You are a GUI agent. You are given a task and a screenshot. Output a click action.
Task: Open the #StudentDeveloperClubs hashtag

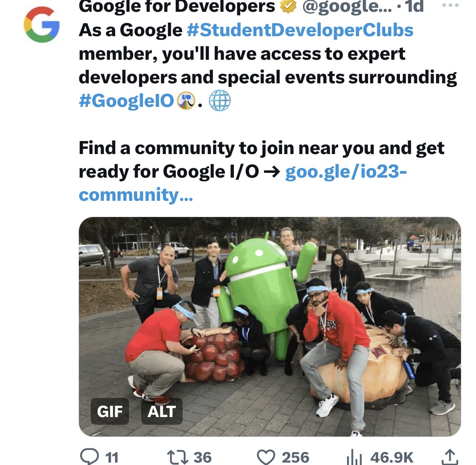pos(300,30)
